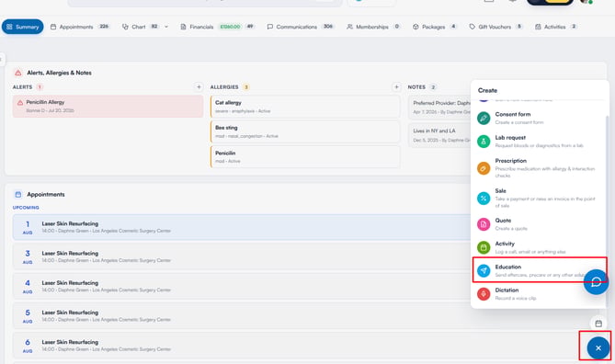Open the Bee sting allergy entry

[305, 131]
